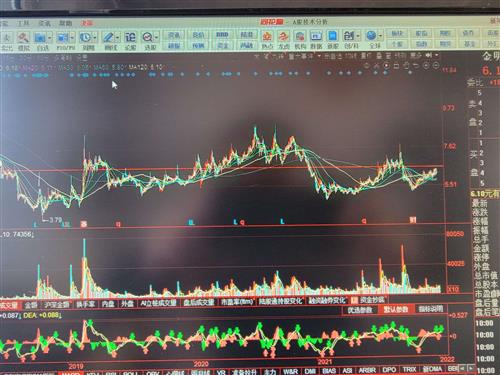Screen dimensions: 500x375
Task: Select the TRIX indicator tab
Action: point(409,369)
